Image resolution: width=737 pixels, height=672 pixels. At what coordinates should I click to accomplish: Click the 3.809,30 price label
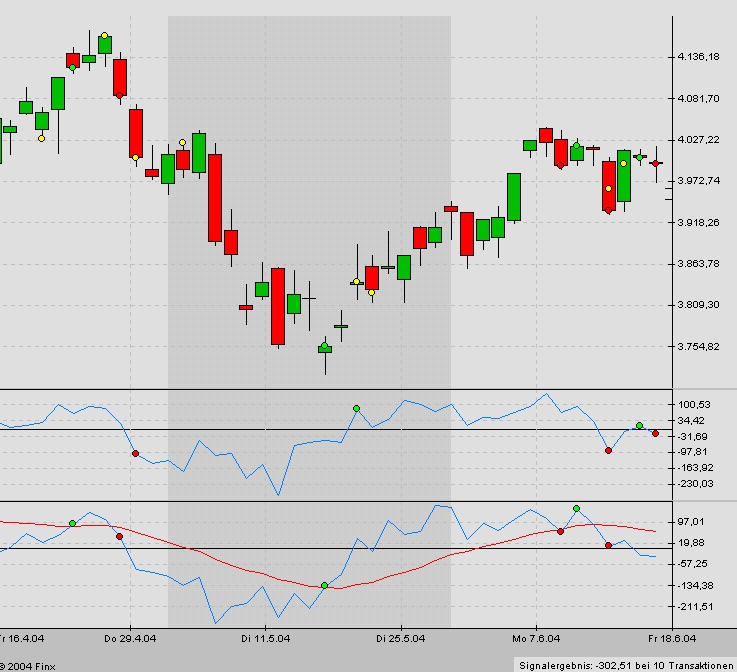(x=698, y=305)
